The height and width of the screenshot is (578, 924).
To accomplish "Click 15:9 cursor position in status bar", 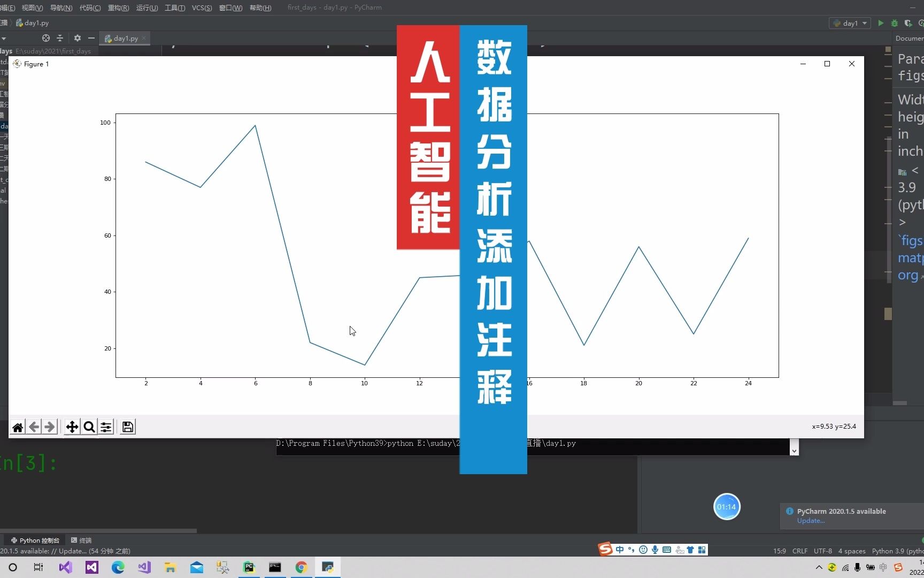I will coord(780,551).
